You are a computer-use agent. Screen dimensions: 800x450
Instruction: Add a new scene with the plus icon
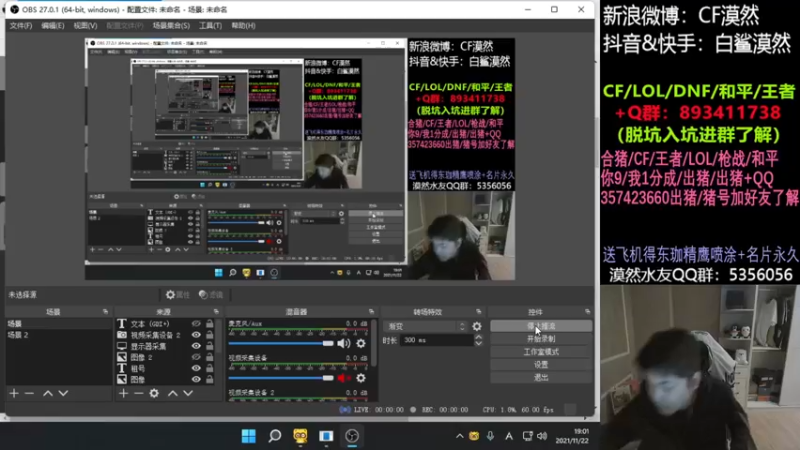pyautogui.click(x=14, y=393)
